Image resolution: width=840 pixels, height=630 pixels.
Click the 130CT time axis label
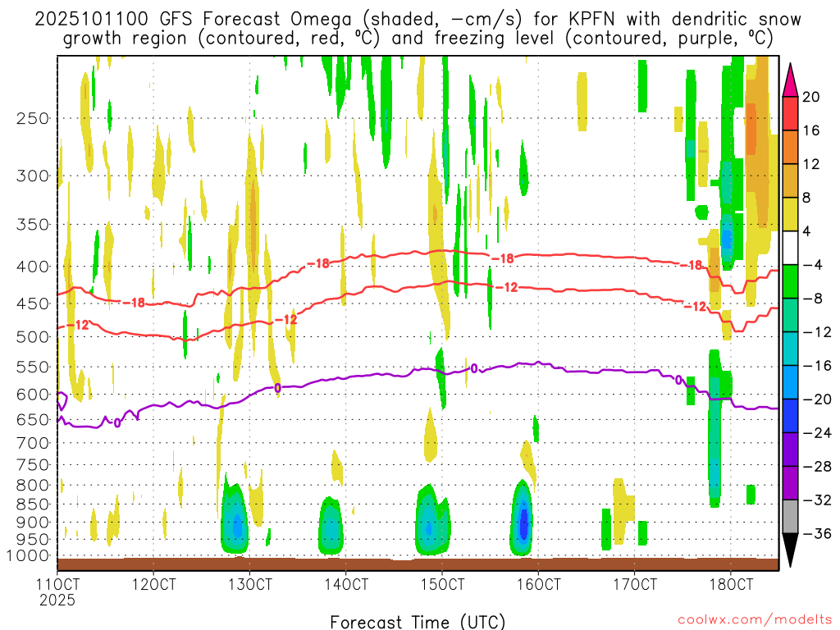[250, 585]
